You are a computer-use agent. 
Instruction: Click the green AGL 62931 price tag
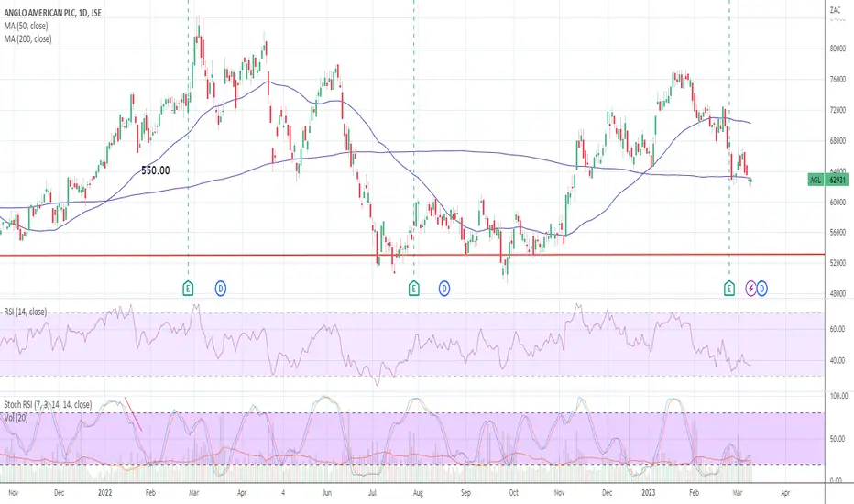pyautogui.click(x=827, y=180)
